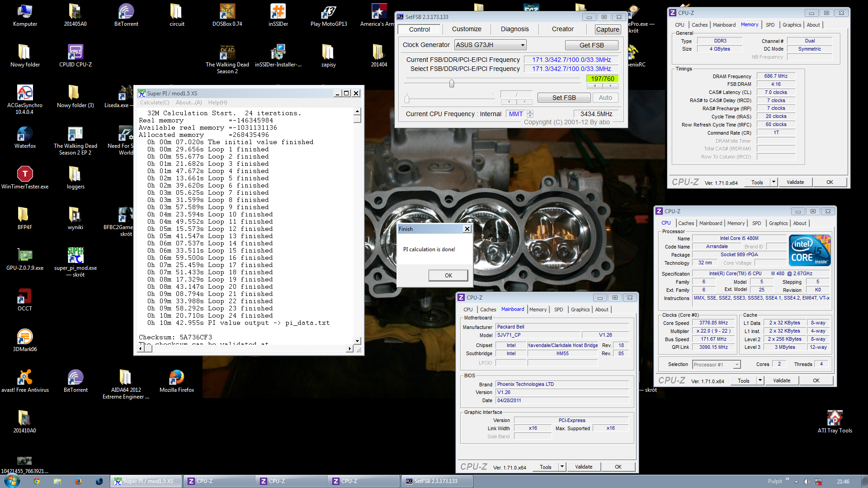Open the Clock Generator ASUS G73JH dropdown

click(491, 45)
